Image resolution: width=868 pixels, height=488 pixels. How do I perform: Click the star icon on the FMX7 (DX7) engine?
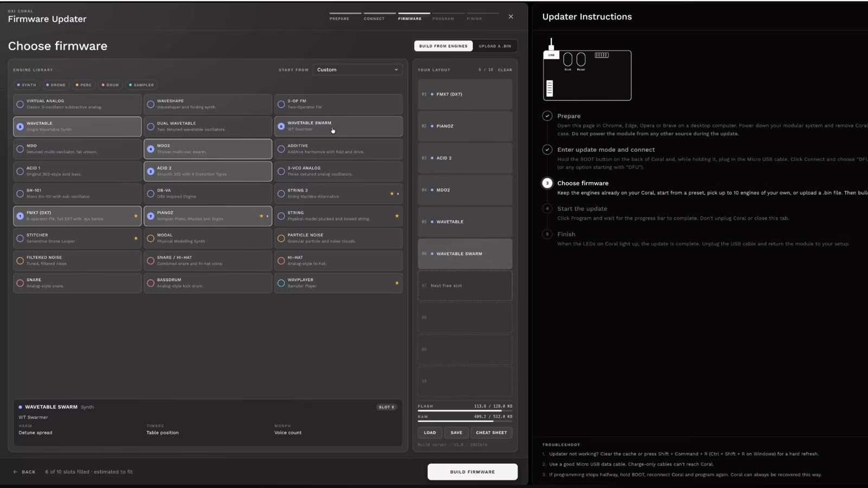coord(136,216)
